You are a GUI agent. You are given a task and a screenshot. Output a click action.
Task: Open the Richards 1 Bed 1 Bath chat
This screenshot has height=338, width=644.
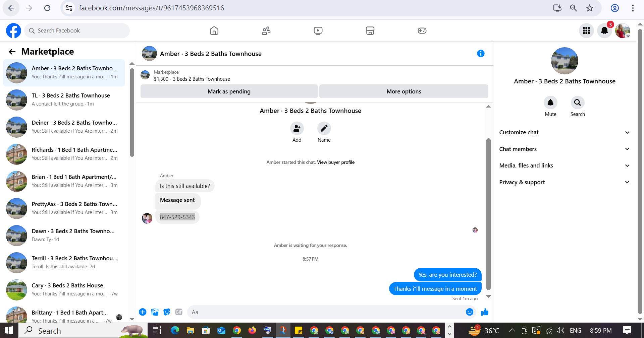(x=64, y=154)
